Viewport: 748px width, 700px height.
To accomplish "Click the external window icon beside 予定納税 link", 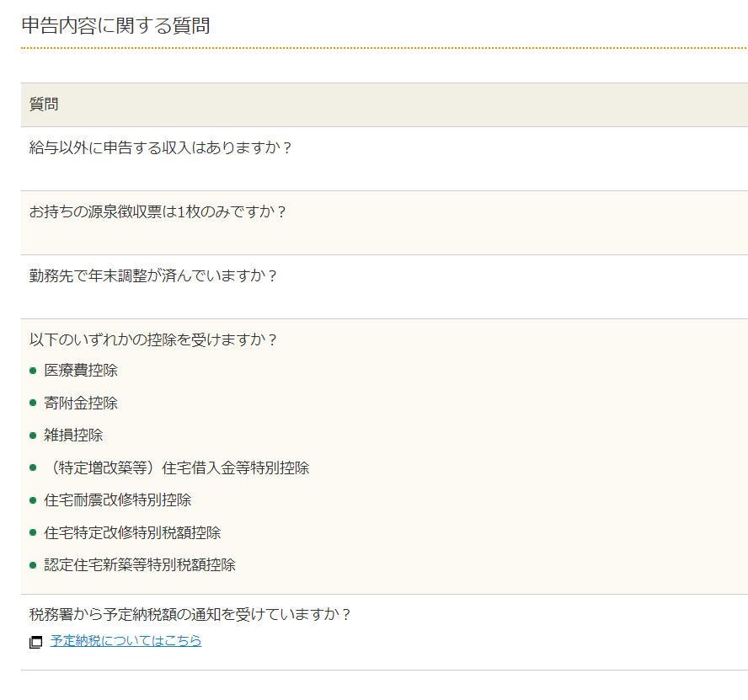I will pos(35,642).
